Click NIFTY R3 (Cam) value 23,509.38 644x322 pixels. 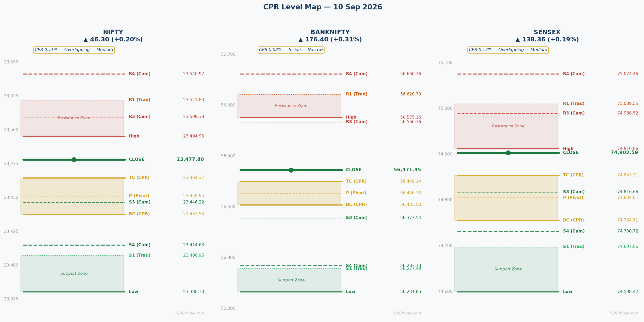[x=194, y=117]
